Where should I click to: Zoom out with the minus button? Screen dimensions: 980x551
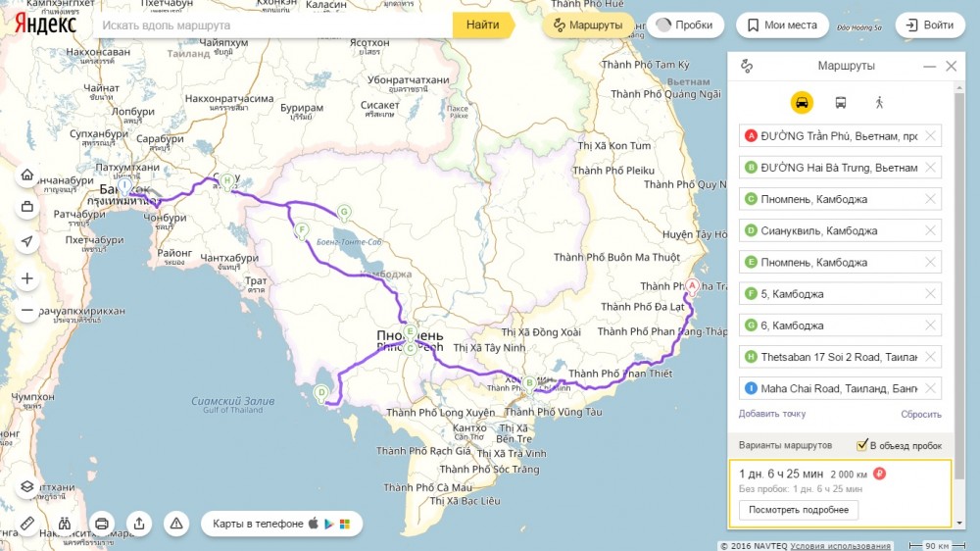(x=26, y=310)
